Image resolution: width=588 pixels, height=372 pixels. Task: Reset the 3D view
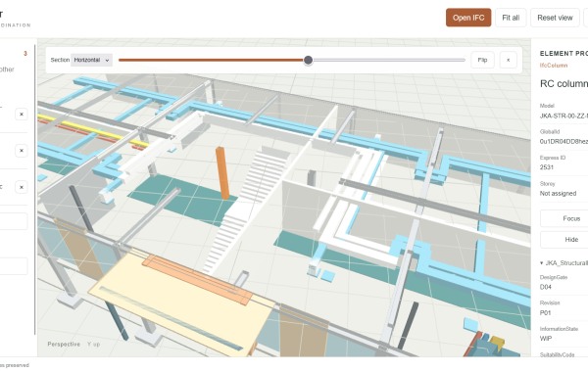click(x=555, y=18)
